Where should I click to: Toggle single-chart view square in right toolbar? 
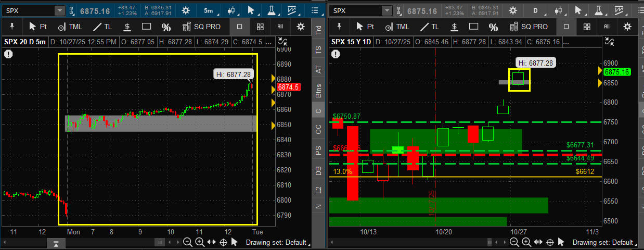pyautogui.click(x=566, y=27)
